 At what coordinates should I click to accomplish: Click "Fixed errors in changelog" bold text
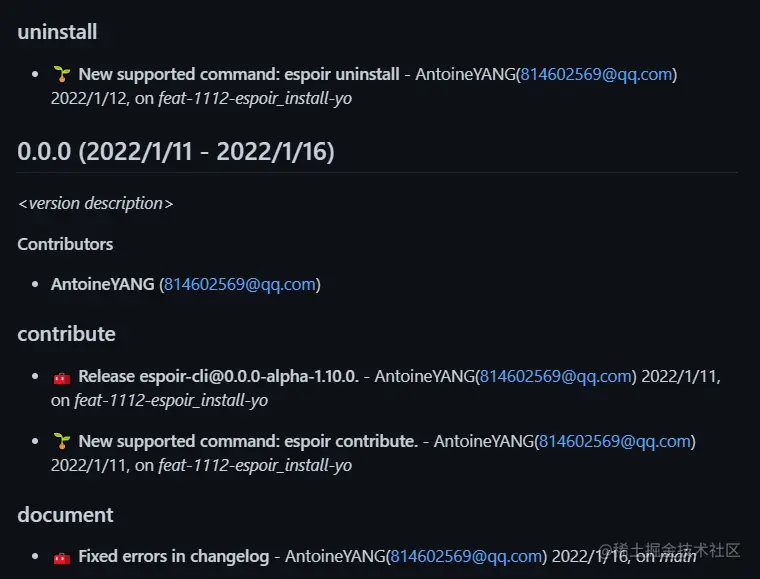click(173, 556)
